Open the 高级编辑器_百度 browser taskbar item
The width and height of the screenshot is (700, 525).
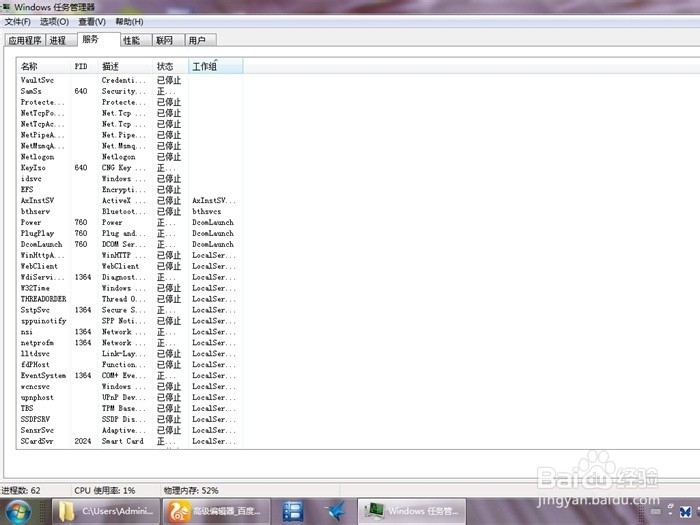217,511
